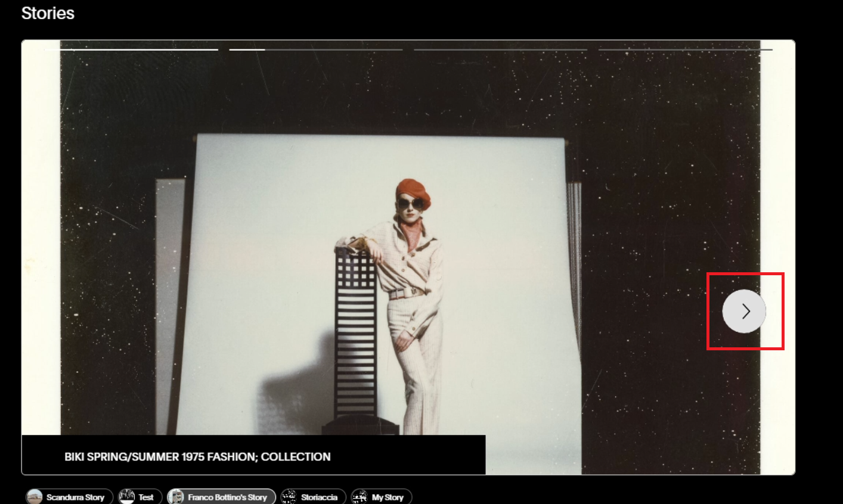
Task: Jump to third story progress segment
Action: (500, 49)
